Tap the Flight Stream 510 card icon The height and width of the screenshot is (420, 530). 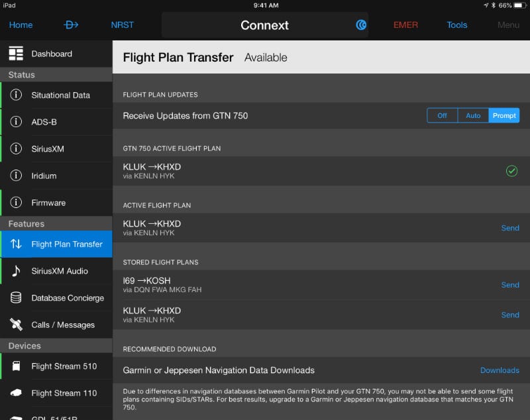pos(16,366)
